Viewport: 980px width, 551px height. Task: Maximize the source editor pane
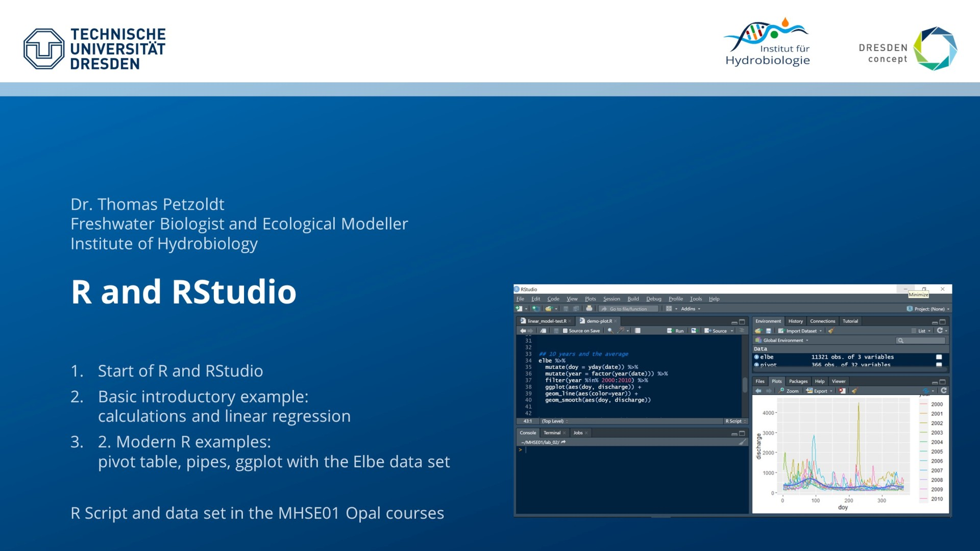742,321
